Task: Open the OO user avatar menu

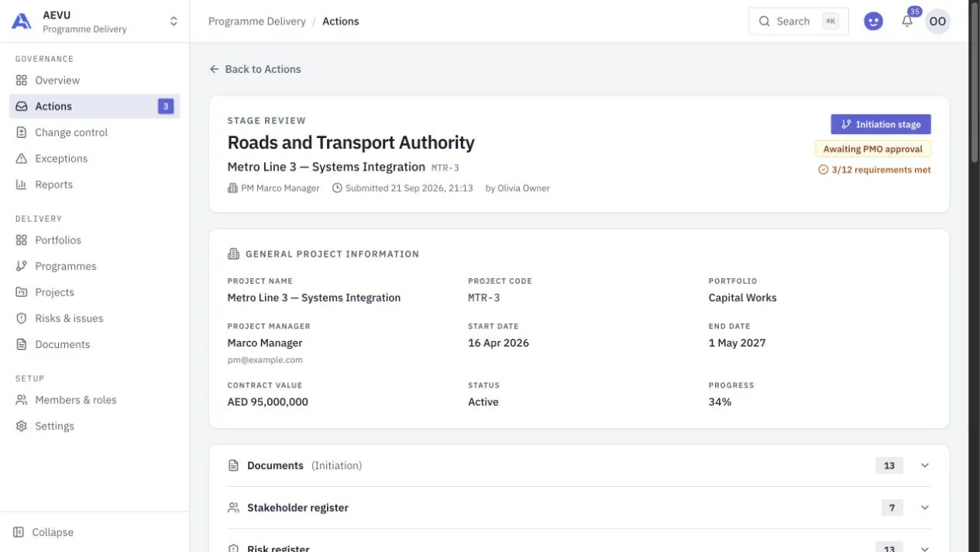Action: pyautogui.click(x=937, y=22)
